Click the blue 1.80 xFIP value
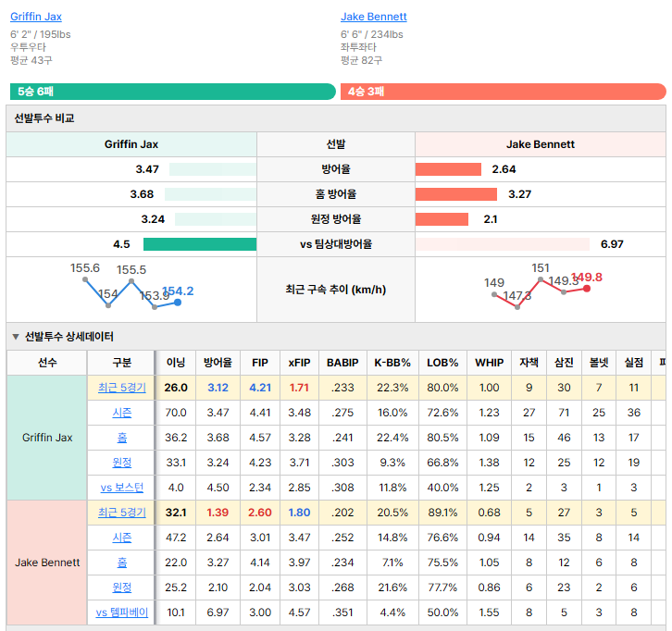 pos(299,513)
